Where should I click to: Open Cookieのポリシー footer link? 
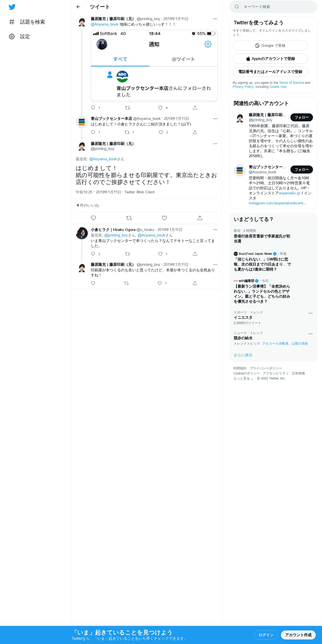[247, 373]
